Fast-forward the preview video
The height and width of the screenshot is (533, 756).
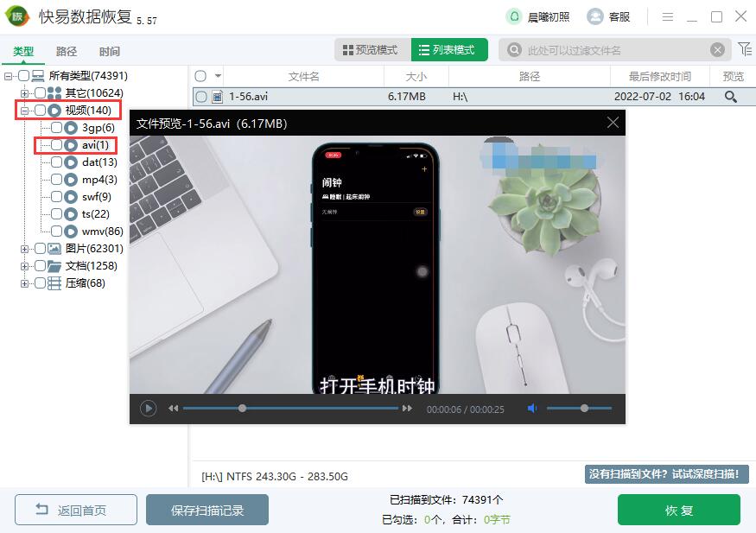(407, 409)
